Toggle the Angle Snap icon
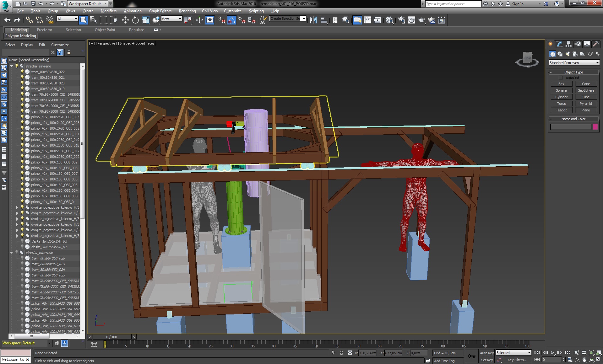Viewport: 603px width, 364px height. [x=231, y=20]
